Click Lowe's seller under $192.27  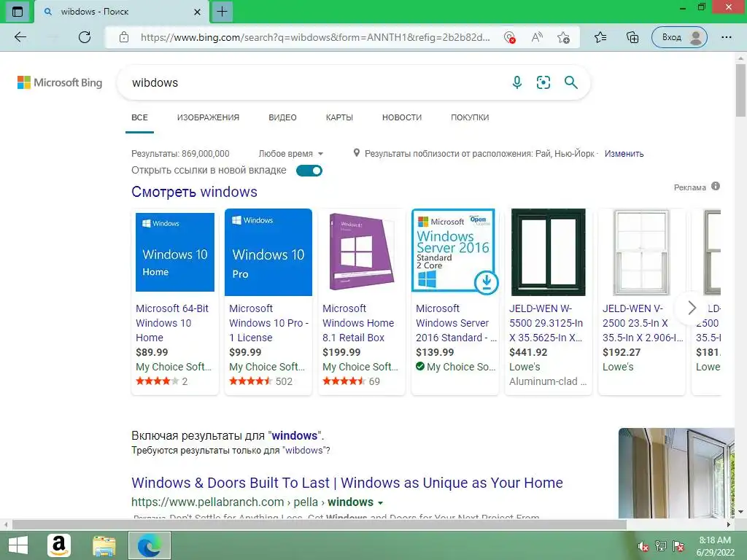click(618, 367)
